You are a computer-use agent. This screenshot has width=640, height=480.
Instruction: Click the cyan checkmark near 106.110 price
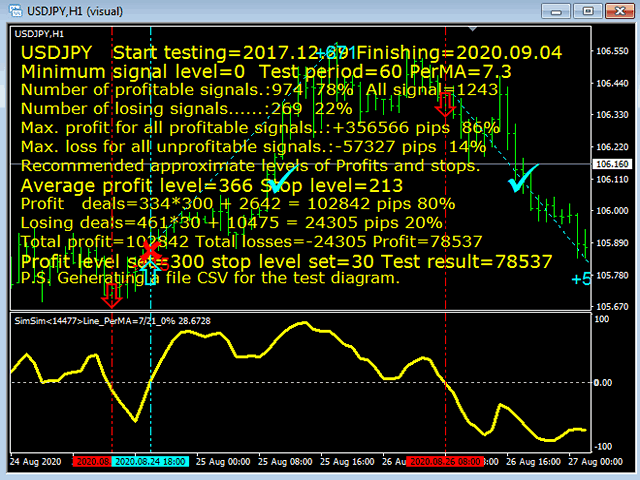(523, 178)
